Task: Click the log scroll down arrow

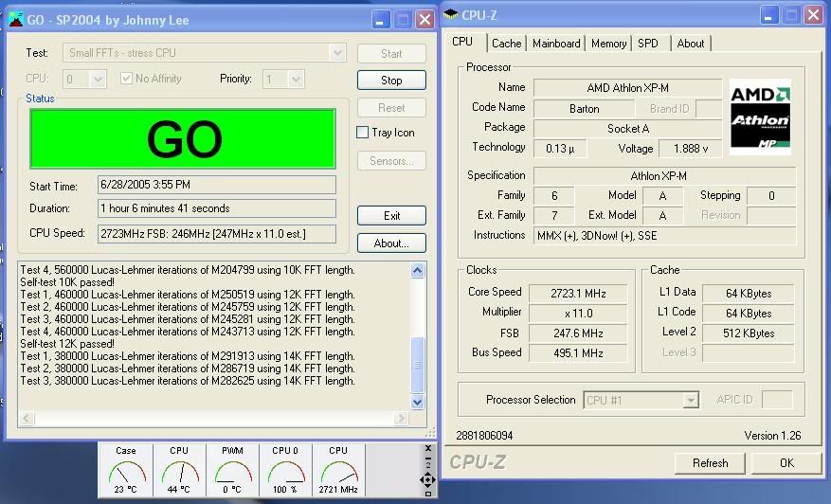Action: click(418, 402)
